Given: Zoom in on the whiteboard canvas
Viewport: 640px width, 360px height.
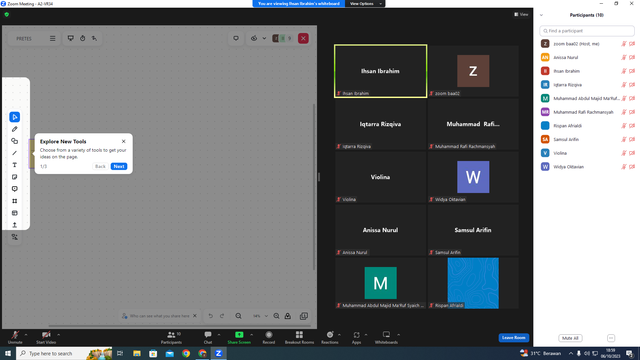Looking at the screenshot, I should [276, 316].
